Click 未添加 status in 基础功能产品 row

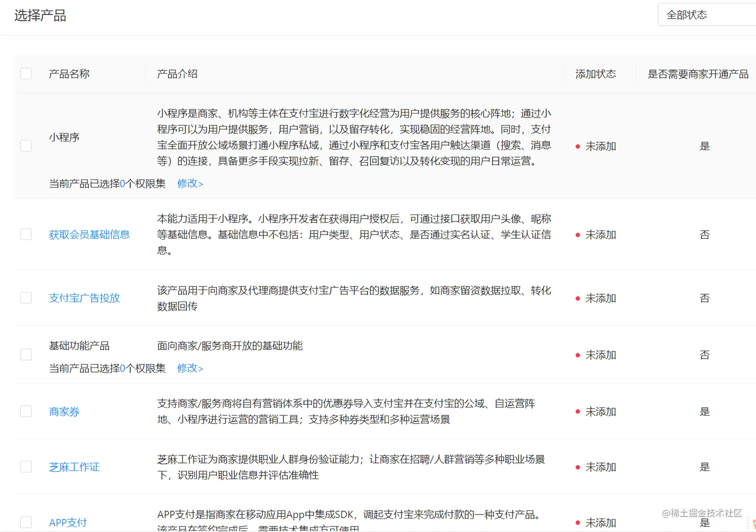596,355
